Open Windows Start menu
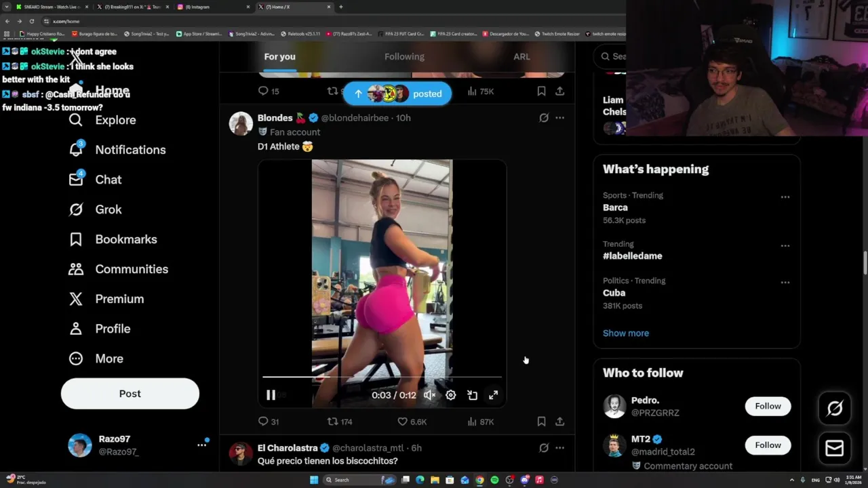The image size is (868, 488). [x=314, y=480]
